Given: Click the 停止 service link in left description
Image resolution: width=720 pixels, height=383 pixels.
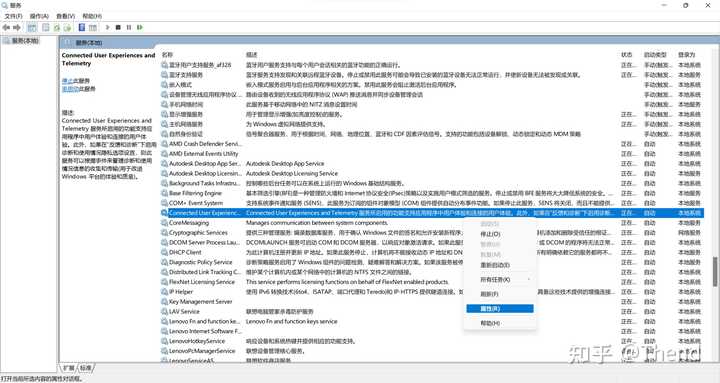Looking at the screenshot, I should click(x=68, y=81).
